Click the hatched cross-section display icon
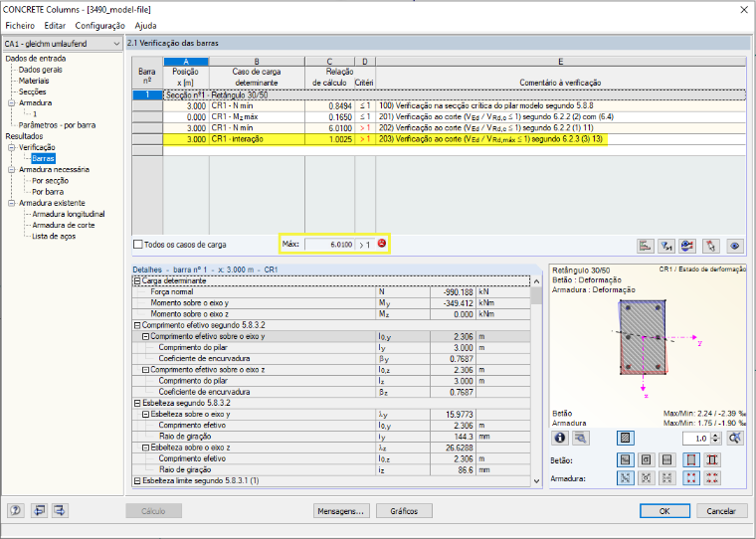Screen dimensions: 756x539 click(625, 438)
